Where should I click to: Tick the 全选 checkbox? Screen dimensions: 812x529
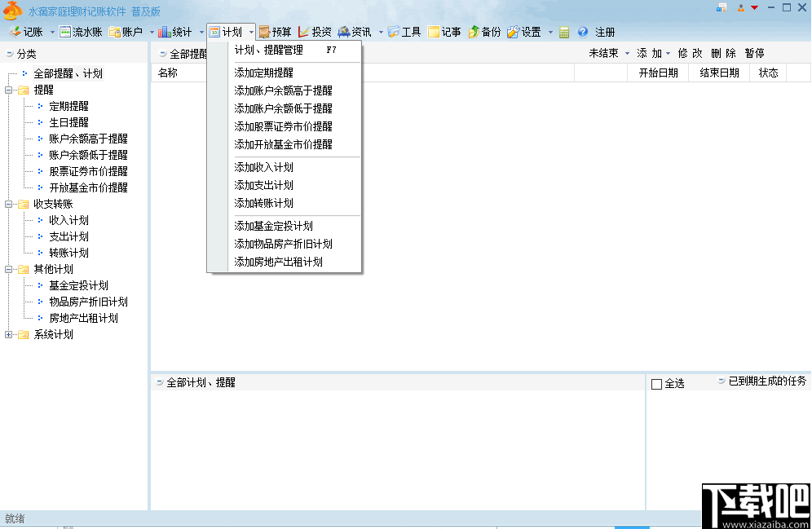(x=656, y=384)
